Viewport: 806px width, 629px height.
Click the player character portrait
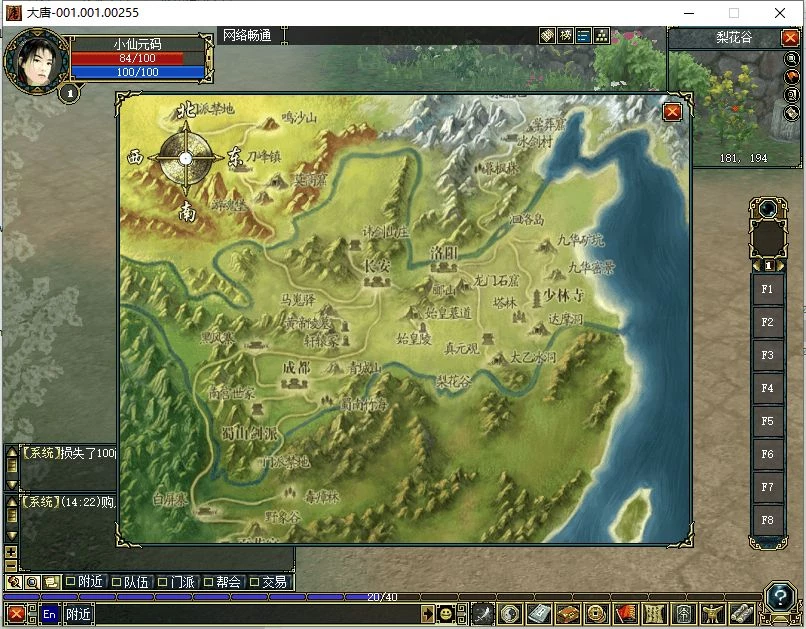tap(36, 63)
